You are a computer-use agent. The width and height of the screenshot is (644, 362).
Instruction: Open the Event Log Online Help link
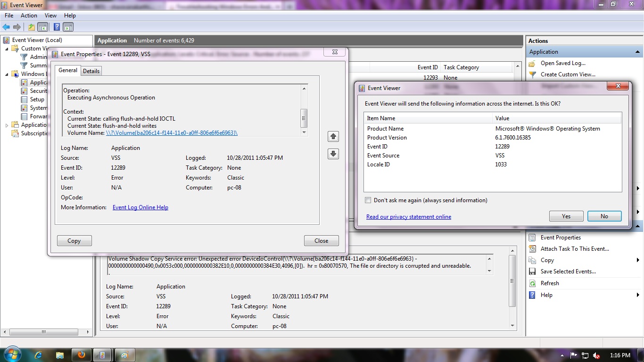click(x=140, y=207)
